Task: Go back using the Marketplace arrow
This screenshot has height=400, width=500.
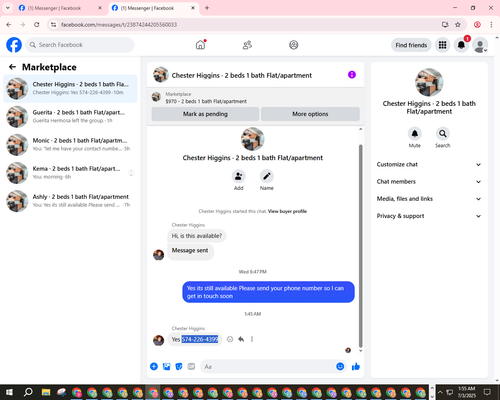Action: coord(12,67)
